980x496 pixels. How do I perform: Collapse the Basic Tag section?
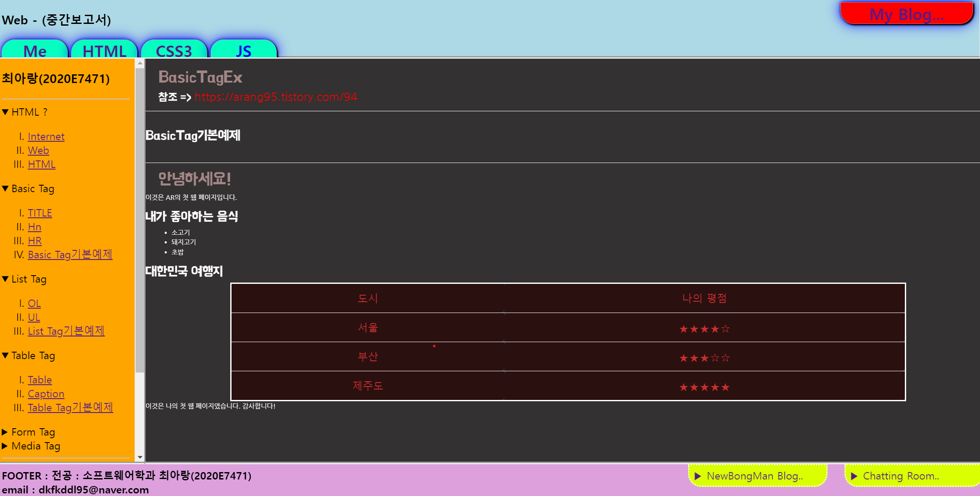click(x=5, y=189)
